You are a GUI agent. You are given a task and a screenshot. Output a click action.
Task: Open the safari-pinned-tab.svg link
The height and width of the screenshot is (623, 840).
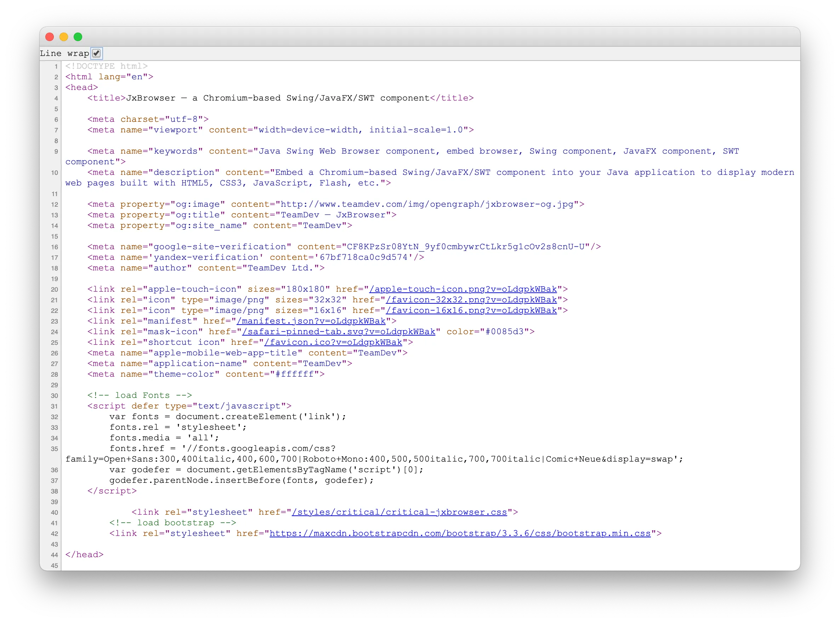click(339, 331)
